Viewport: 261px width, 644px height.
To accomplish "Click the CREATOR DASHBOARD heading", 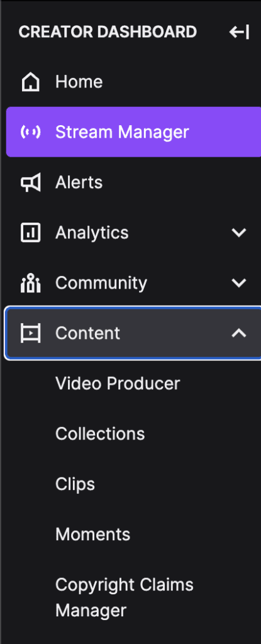I will pos(108,32).
